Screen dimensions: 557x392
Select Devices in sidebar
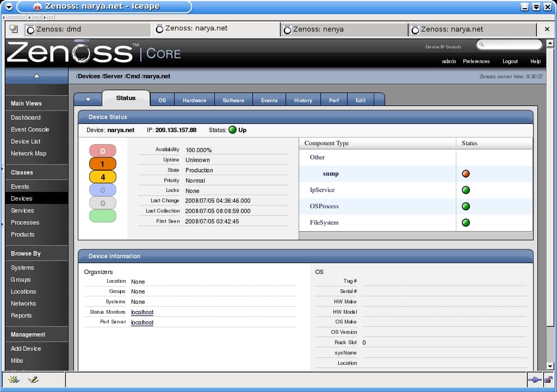pos(36,198)
